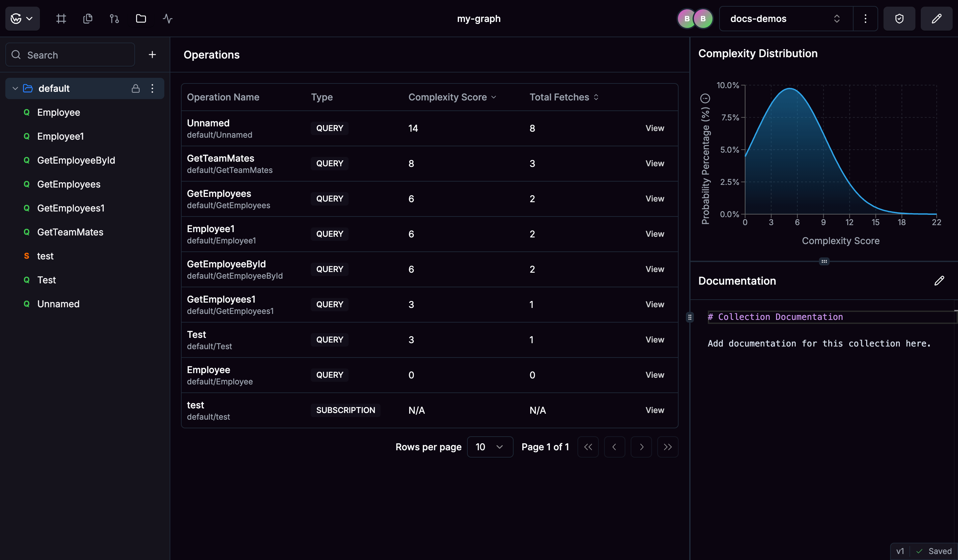The image size is (958, 560).
Task: Open the hash grid icon in toolbar
Action: pos(61,19)
